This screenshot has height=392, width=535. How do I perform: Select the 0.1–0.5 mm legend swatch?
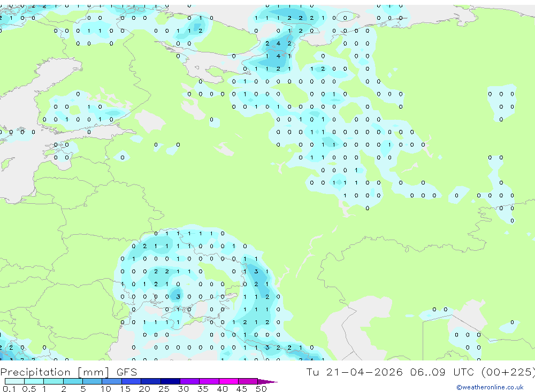(14, 381)
